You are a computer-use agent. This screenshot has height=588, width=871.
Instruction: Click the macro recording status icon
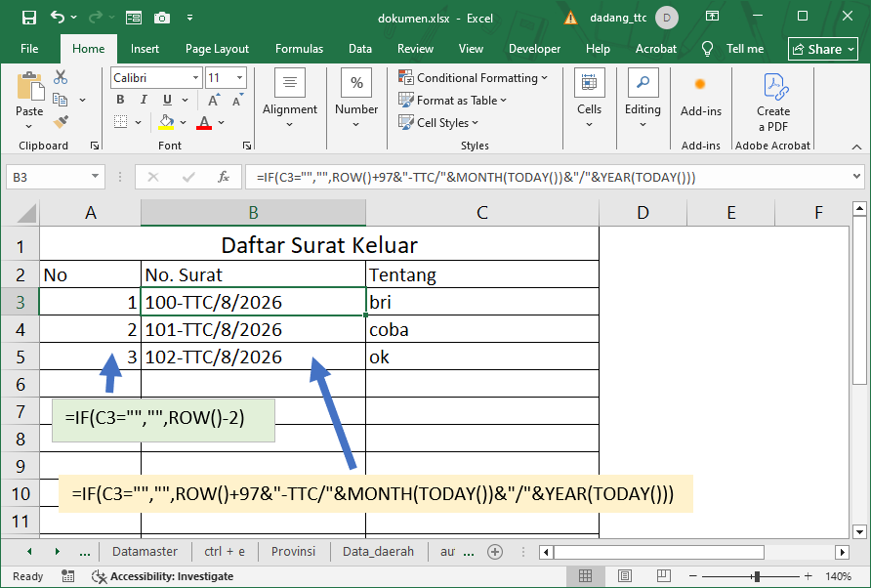67,576
